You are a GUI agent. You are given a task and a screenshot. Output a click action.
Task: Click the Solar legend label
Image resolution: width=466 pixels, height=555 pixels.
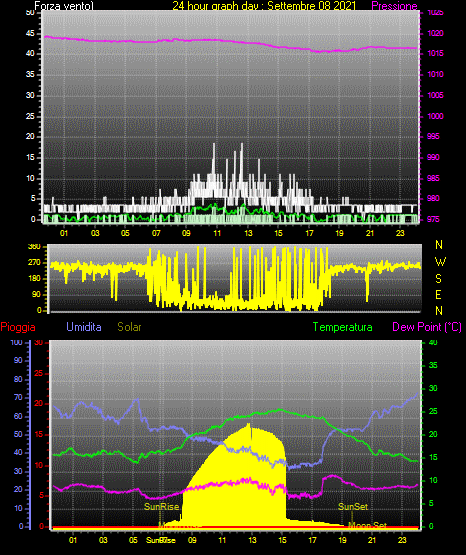tap(129, 327)
